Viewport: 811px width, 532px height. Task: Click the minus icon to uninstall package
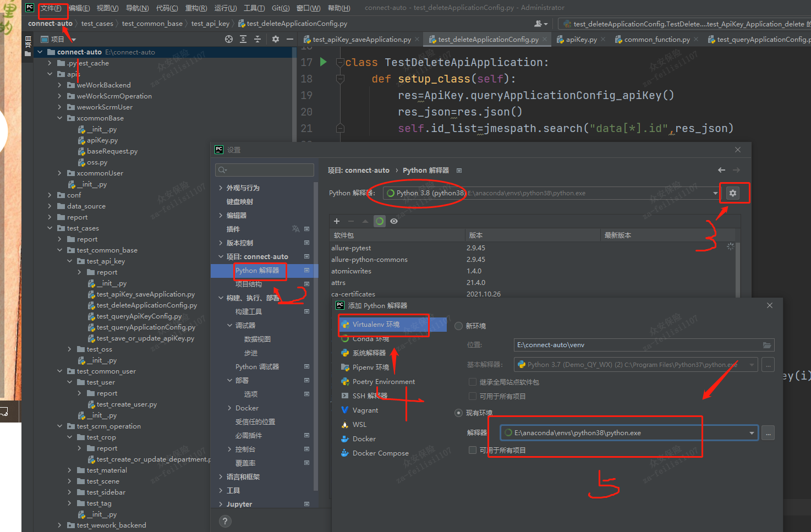click(351, 221)
